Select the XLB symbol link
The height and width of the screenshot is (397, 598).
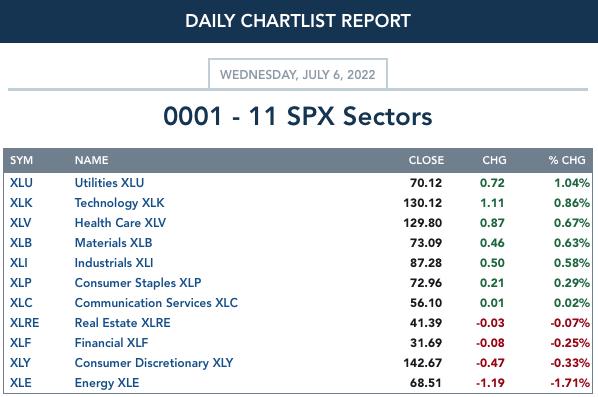21,243
